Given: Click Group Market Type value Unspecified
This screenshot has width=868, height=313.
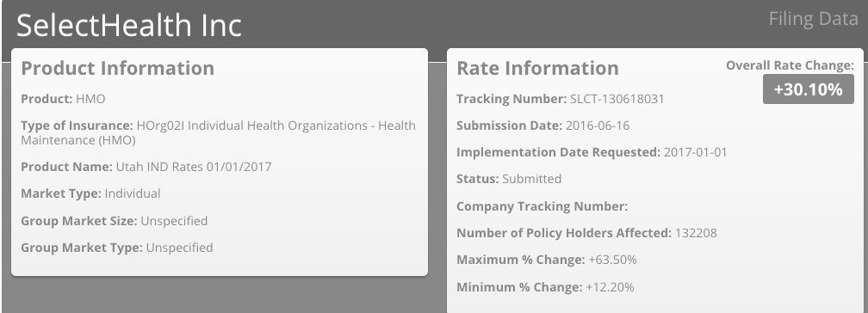Looking at the screenshot, I should [x=179, y=247].
